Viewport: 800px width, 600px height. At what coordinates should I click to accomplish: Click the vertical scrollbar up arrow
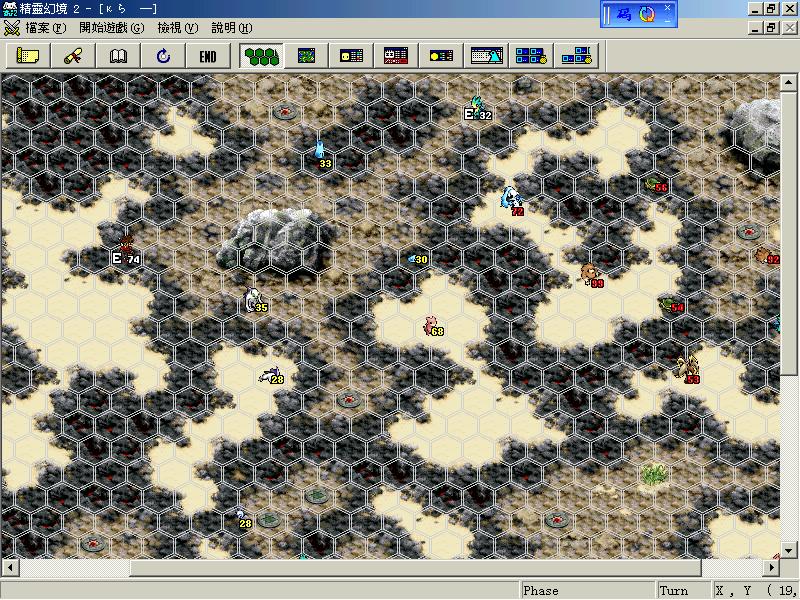(x=789, y=82)
